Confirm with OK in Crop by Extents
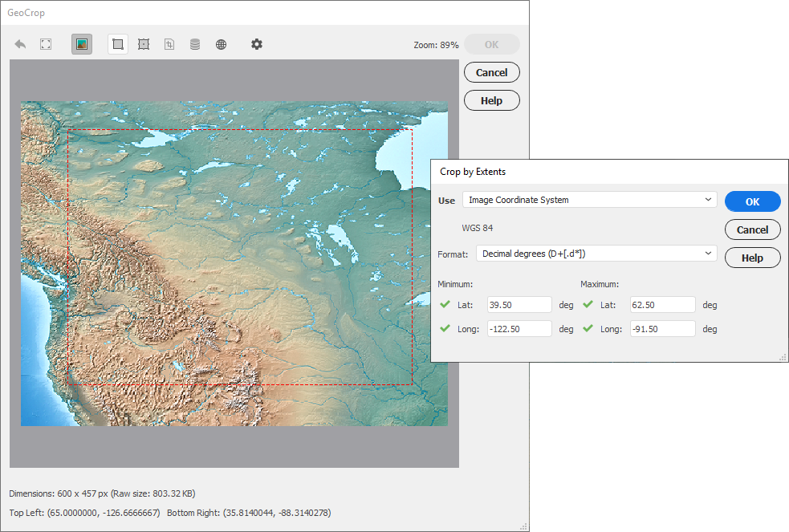The width and height of the screenshot is (789, 532). (x=753, y=201)
